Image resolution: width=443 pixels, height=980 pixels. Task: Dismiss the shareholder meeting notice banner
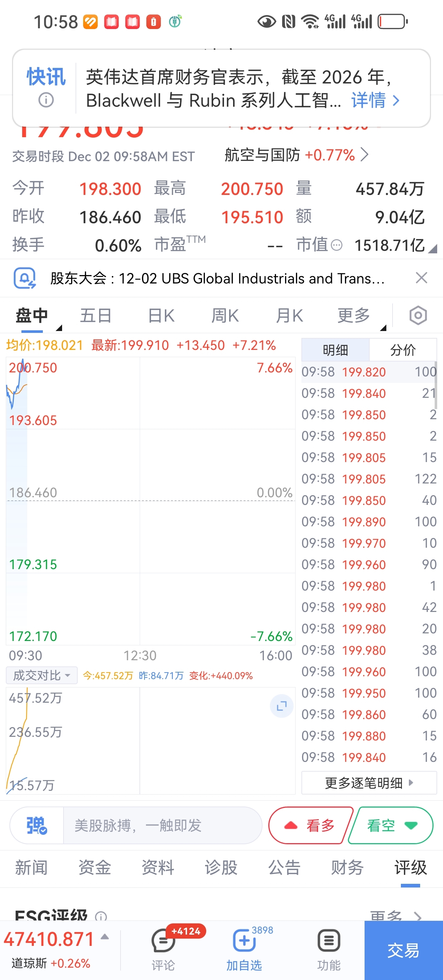coord(421,278)
